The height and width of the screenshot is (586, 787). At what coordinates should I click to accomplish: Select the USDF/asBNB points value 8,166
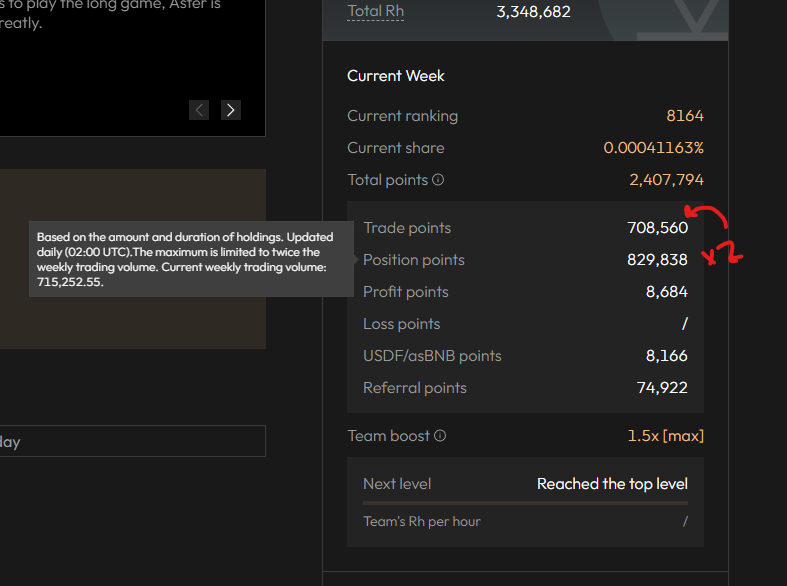tap(667, 356)
